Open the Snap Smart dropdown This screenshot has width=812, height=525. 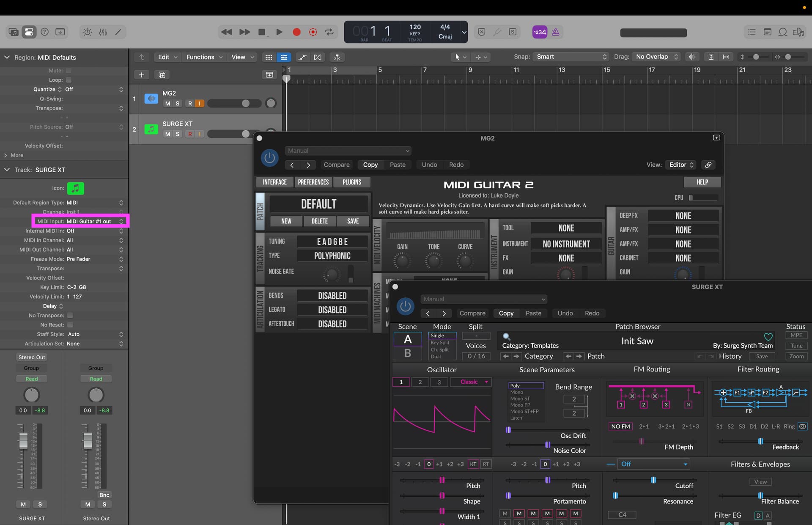click(x=571, y=57)
